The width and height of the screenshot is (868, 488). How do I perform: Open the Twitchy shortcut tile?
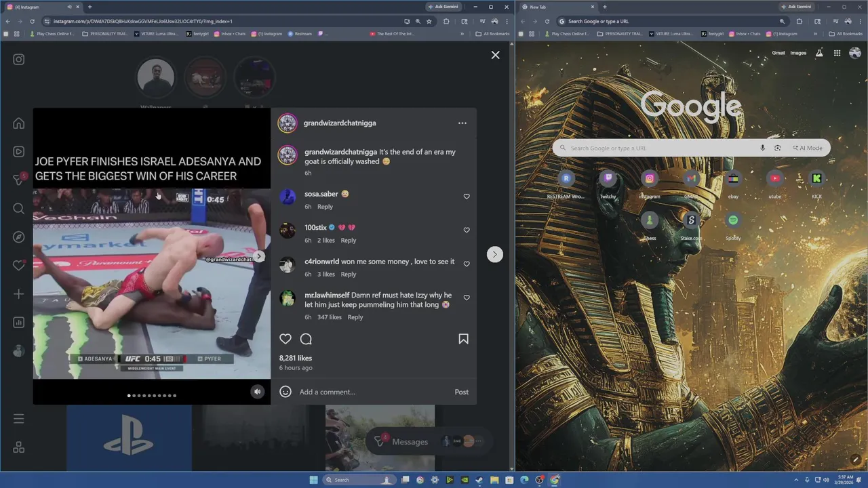[608, 184]
